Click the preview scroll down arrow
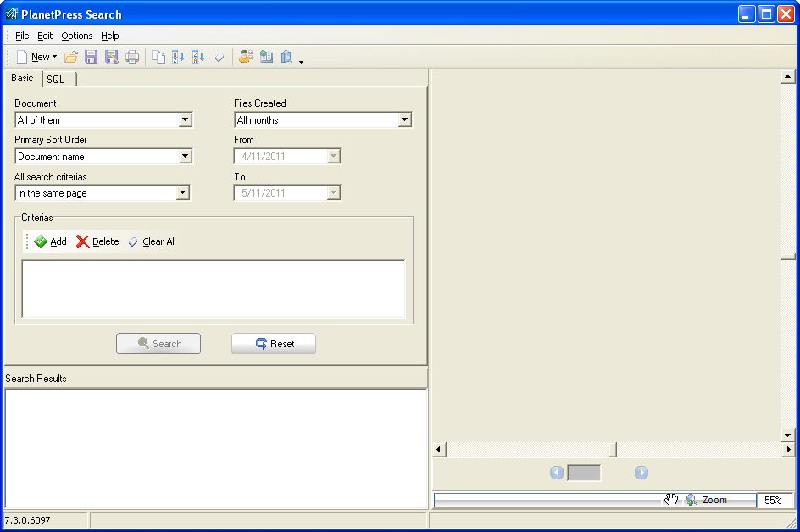800x532 pixels. (788, 435)
